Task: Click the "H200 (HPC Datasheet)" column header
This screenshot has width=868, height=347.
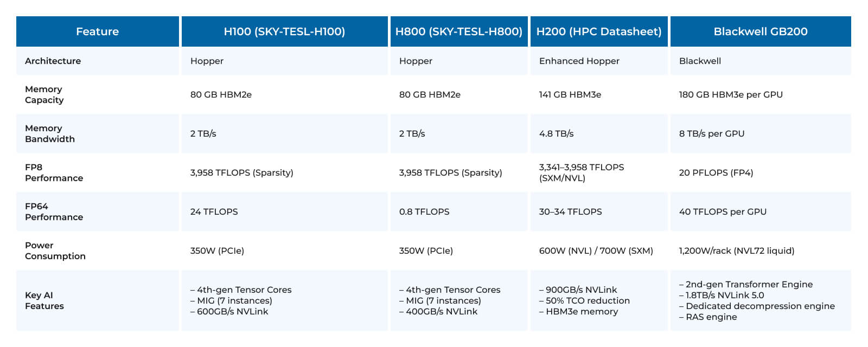Action: point(599,31)
